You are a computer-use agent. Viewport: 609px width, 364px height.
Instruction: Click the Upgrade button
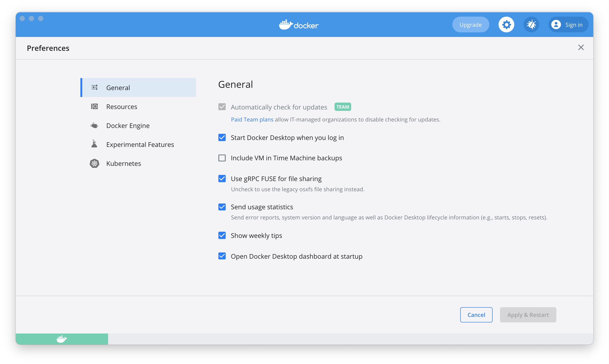(470, 24)
